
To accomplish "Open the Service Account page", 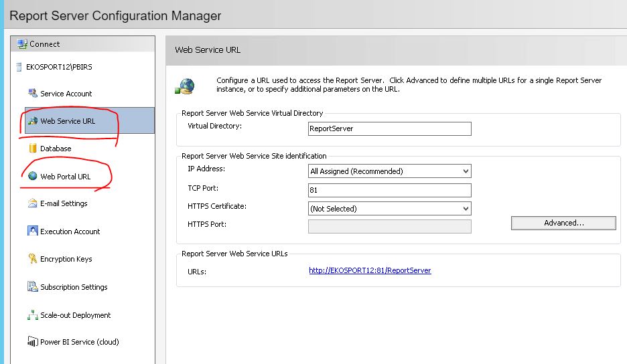I will coord(66,94).
